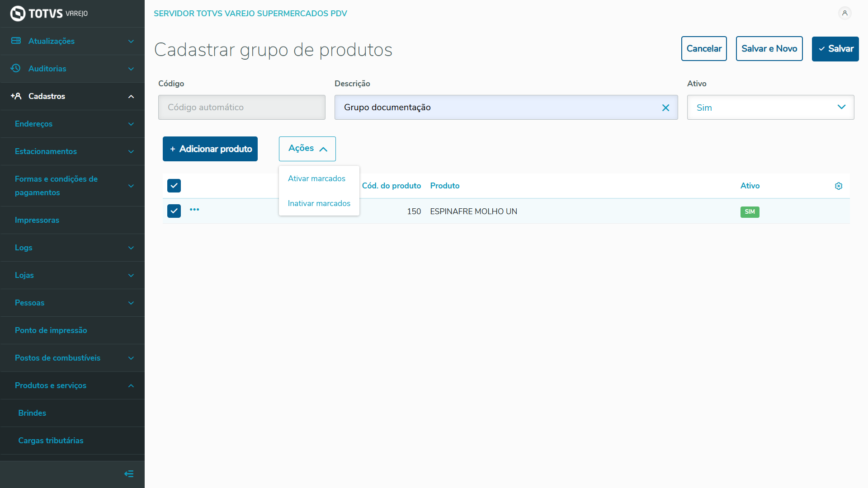The image size is (868, 488).
Task: Open the user profile icon
Action: (x=844, y=13)
